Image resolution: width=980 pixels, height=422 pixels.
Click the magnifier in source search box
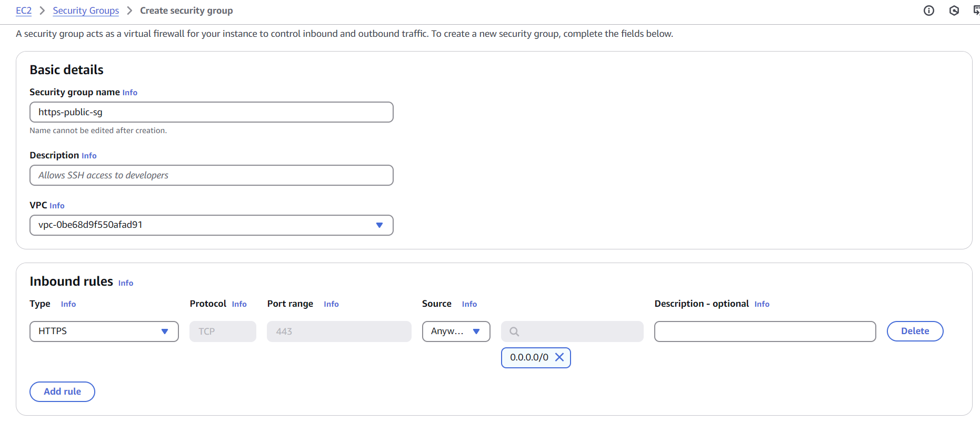click(514, 331)
